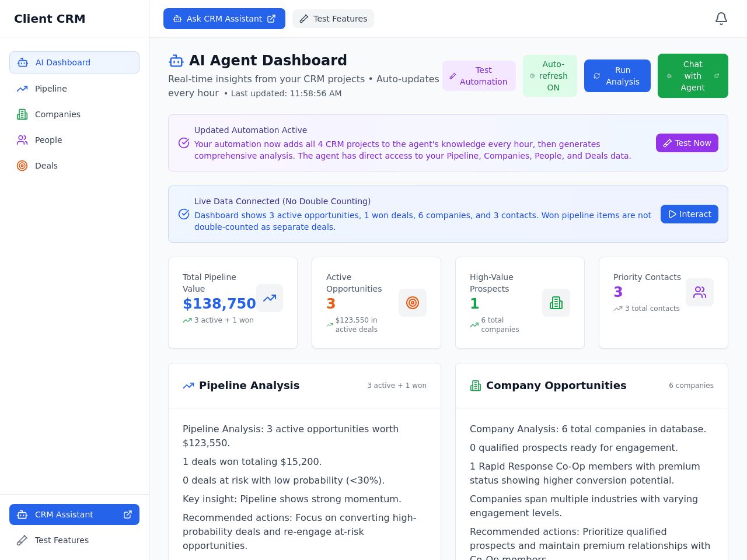Click the check-circle icon in Updated Automation Active banner

click(184, 143)
